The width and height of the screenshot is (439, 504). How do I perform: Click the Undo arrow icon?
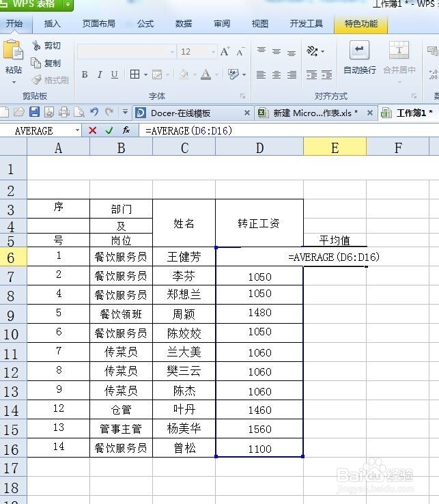94,112
